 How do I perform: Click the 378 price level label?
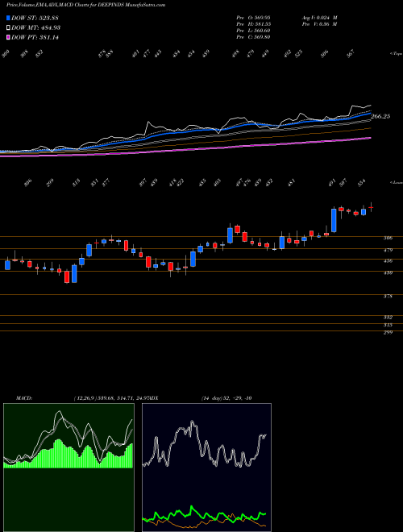pos(388,296)
